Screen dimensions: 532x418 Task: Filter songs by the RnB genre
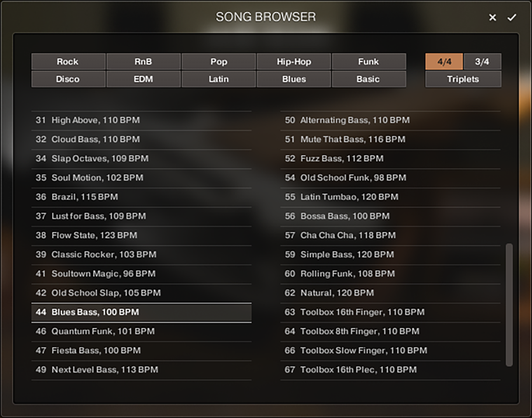(x=143, y=62)
